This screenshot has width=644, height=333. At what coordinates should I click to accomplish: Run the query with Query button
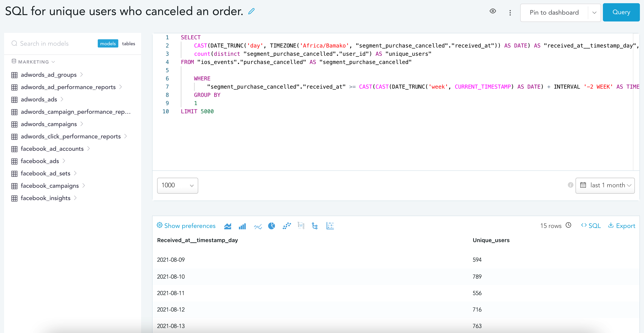(621, 12)
